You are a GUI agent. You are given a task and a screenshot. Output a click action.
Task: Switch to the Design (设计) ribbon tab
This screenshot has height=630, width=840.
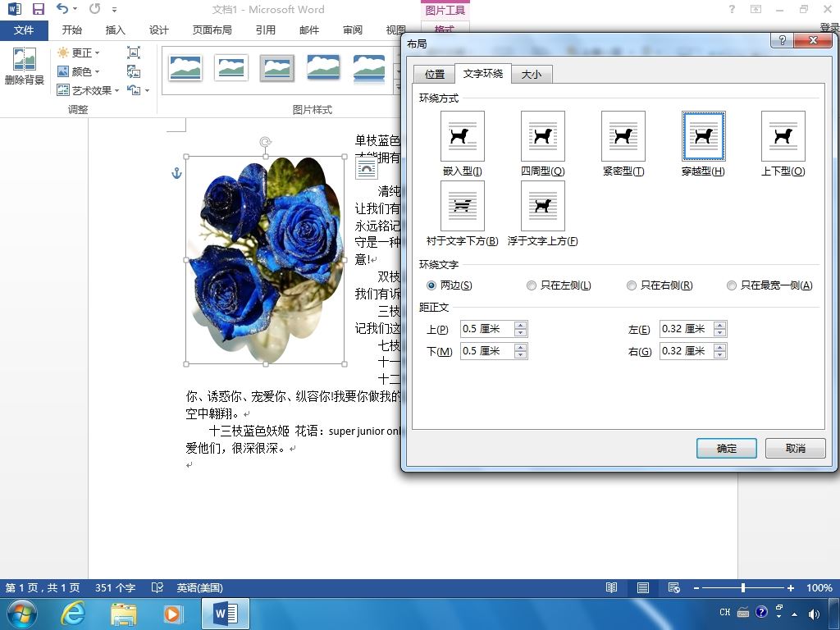(x=158, y=30)
